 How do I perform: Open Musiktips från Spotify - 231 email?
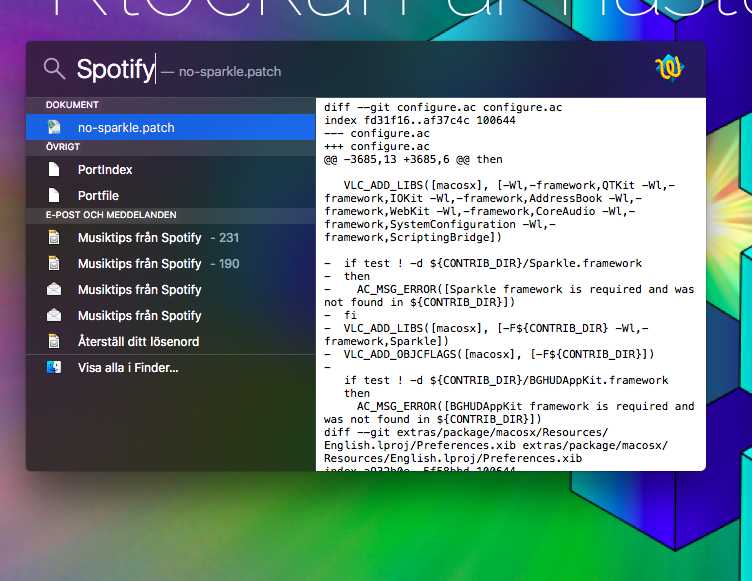click(171, 237)
